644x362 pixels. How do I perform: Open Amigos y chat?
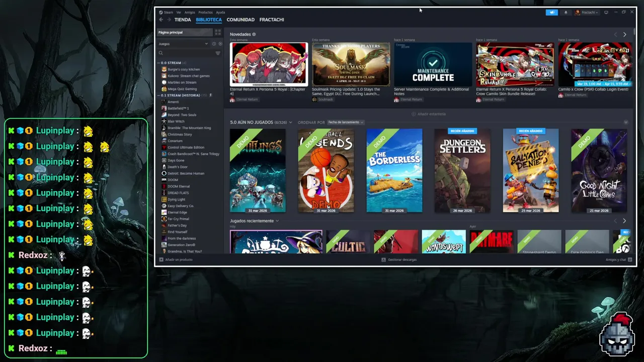coord(616,260)
